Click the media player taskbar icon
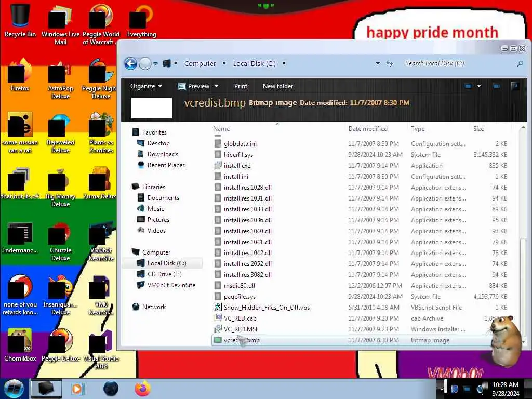This screenshot has height=399, width=532. [77, 389]
